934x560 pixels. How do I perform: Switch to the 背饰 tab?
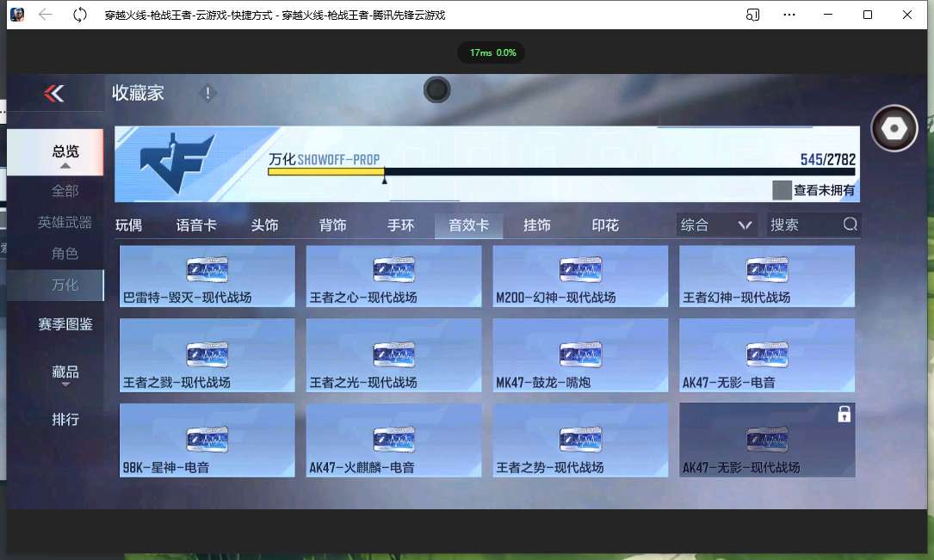tap(332, 225)
